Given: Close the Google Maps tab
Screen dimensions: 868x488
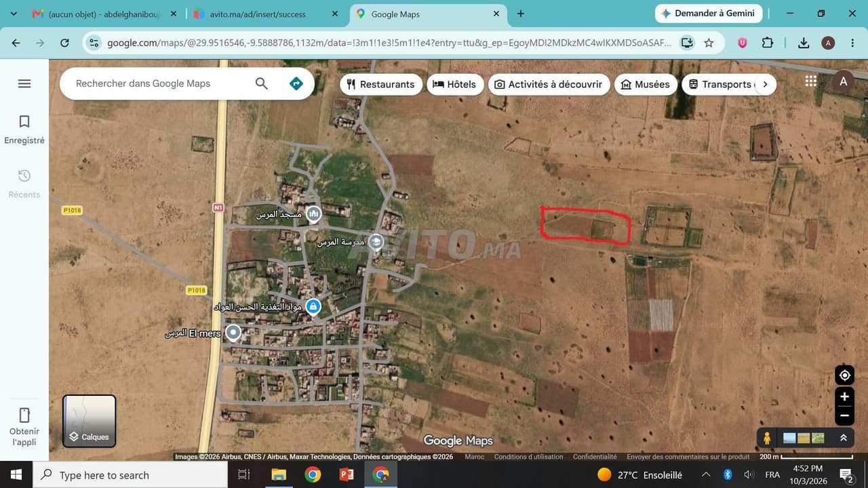Looking at the screenshot, I should (x=496, y=14).
